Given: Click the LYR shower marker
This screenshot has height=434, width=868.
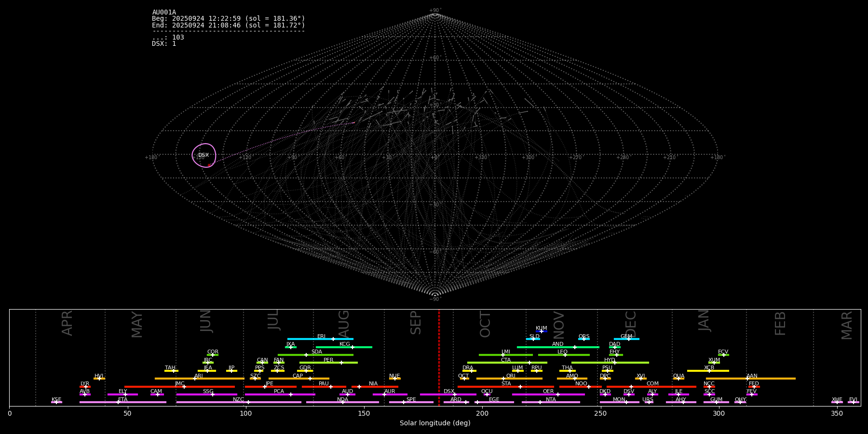Looking at the screenshot, I should pyautogui.click(x=85, y=387).
